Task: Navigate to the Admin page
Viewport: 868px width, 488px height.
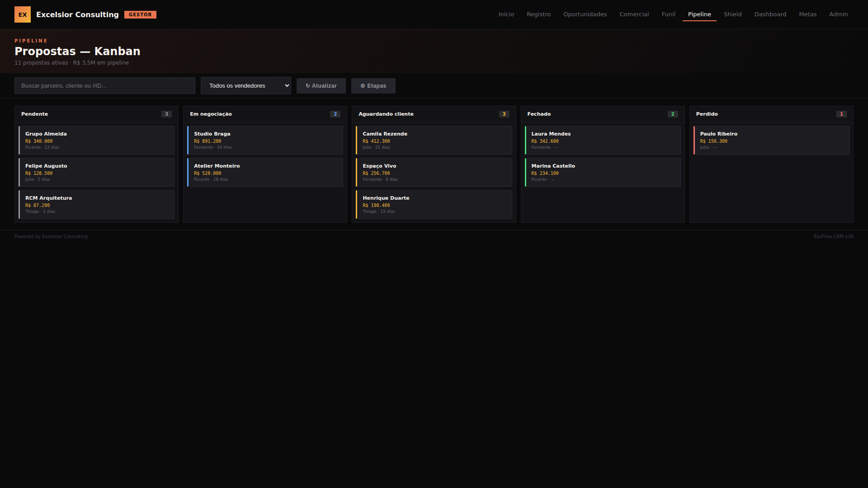Action: [x=838, y=14]
